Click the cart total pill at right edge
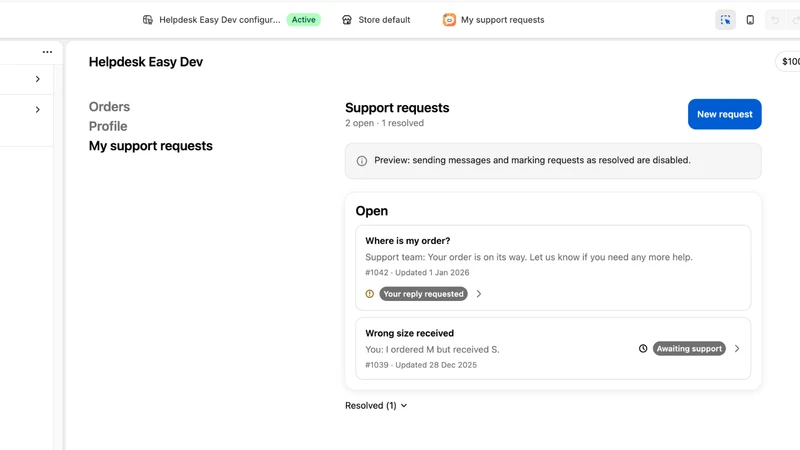Screen dimensions: 800x450 pos(788,62)
